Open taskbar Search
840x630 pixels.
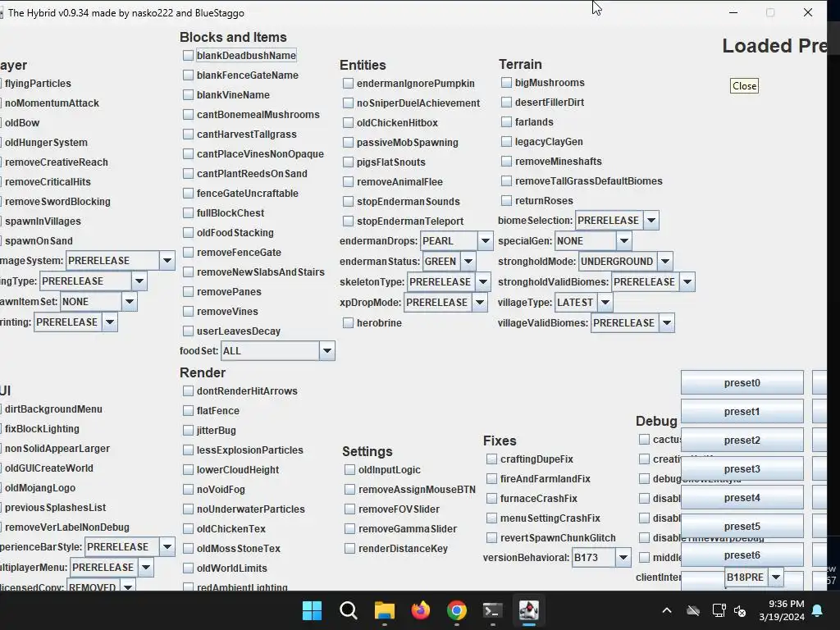coord(348,610)
